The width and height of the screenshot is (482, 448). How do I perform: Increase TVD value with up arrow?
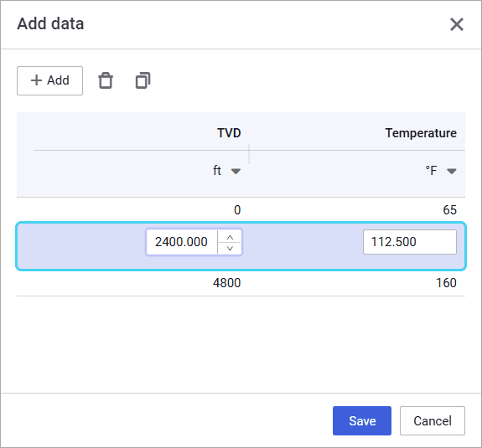pyautogui.click(x=230, y=237)
